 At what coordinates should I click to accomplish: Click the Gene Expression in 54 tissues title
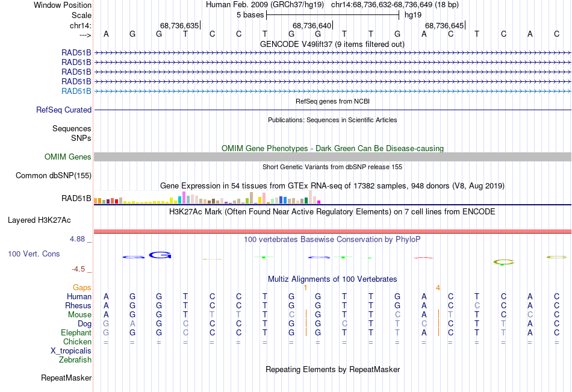pyautogui.click(x=332, y=186)
